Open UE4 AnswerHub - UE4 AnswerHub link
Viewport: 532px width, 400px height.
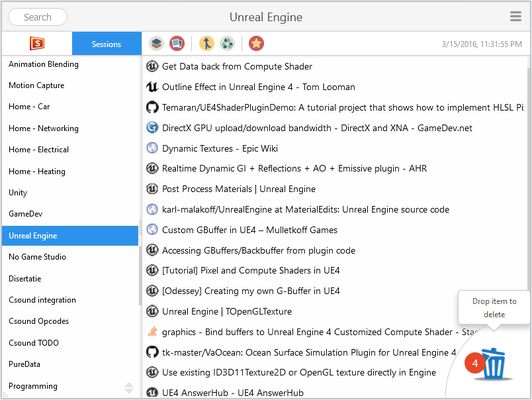(x=233, y=393)
